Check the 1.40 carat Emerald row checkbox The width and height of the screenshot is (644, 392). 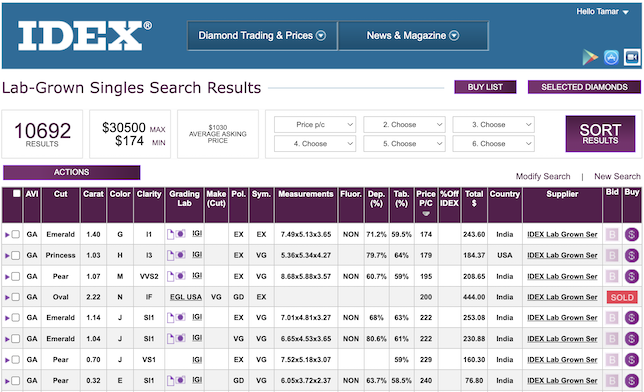[16, 234]
